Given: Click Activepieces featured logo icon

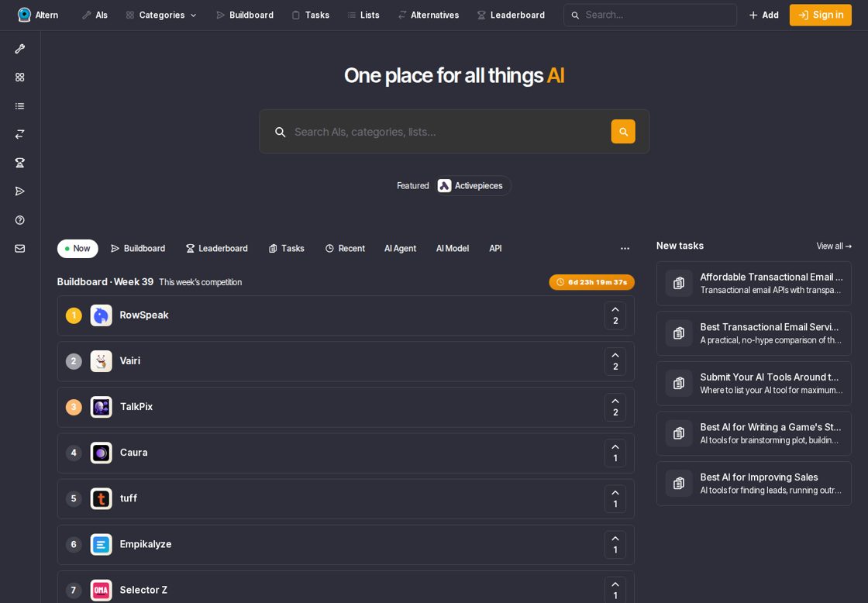Looking at the screenshot, I should [445, 186].
